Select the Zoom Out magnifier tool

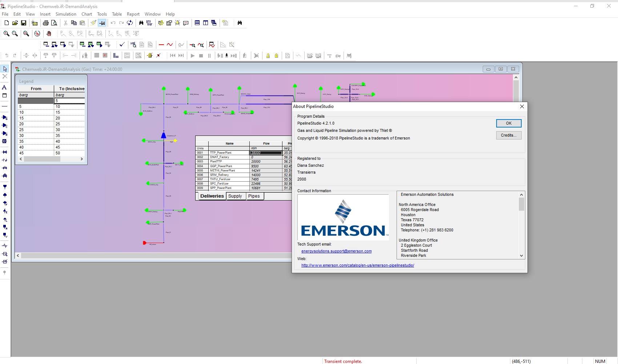point(15,33)
